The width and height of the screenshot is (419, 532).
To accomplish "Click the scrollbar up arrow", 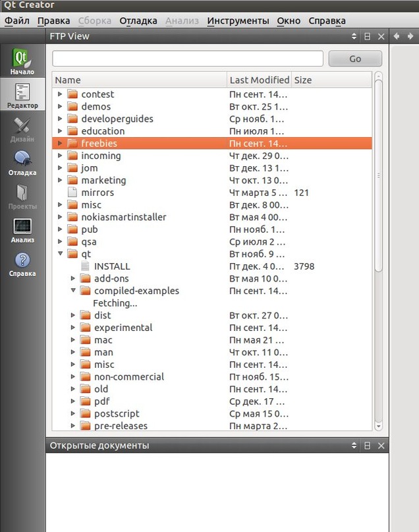I will (x=379, y=76).
